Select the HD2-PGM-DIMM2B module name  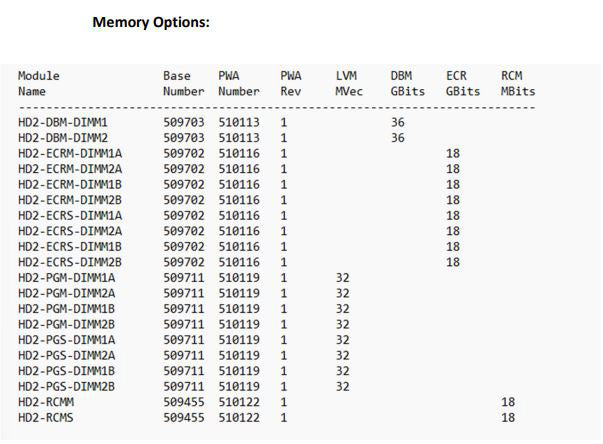coord(67,324)
